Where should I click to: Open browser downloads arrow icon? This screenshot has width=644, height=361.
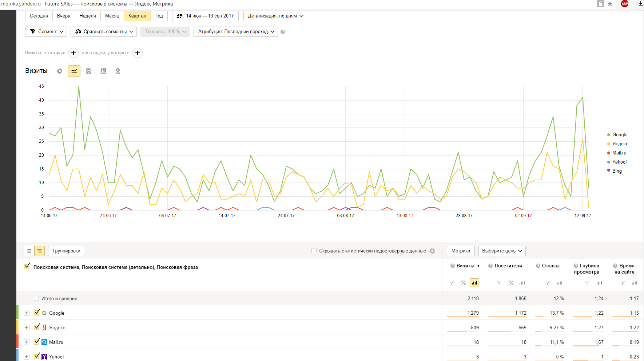click(641, 4)
